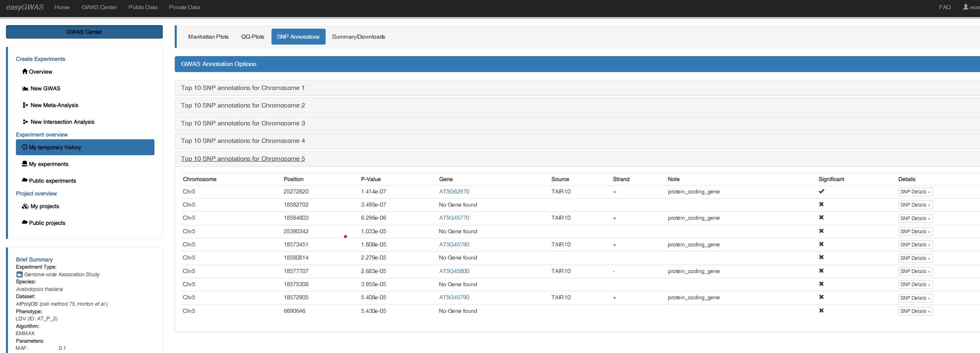Open gene link AT5G62970
980x353 pixels.
pyautogui.click(x=454, y=192)
